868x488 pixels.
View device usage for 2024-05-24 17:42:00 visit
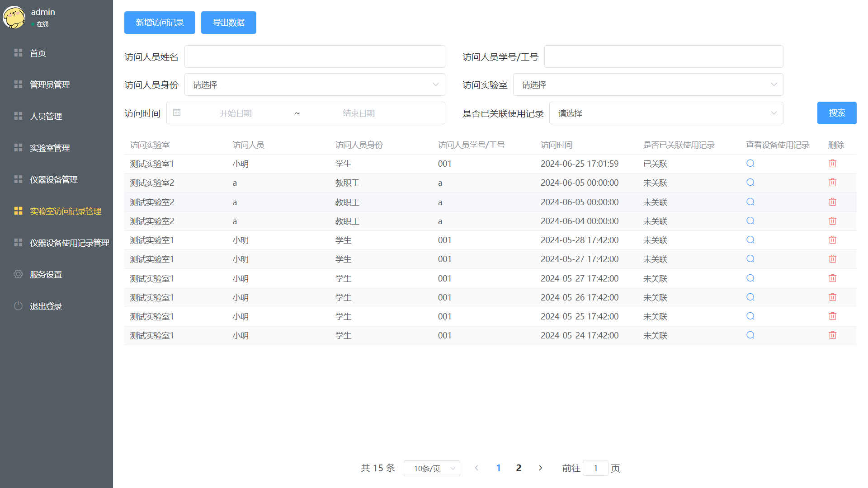[x=750, y=335]
